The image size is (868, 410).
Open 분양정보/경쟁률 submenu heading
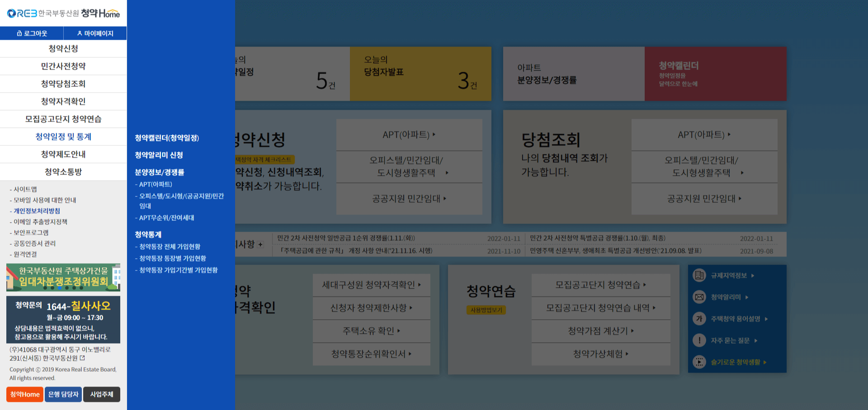click(159, 172)
